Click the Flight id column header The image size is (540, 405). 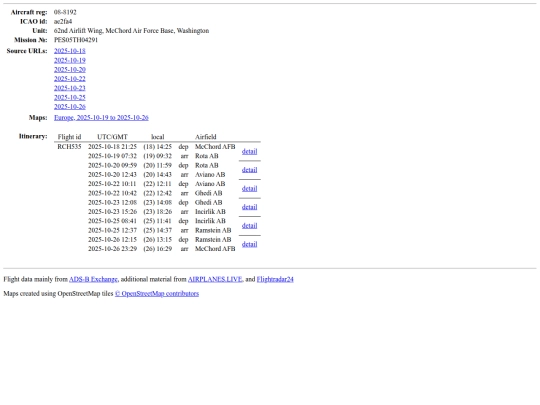point(69,137)
